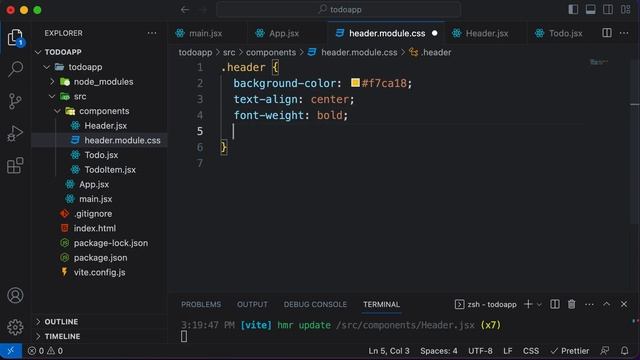Click the feedback/copilot status icon near bell

604,351
